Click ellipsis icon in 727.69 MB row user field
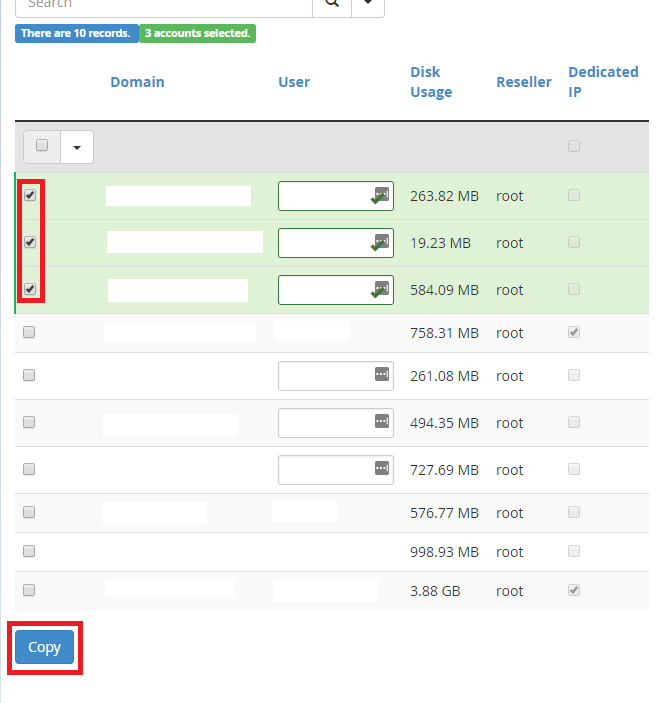The width and height of the screenshot is (669, 703). [381, 468]
